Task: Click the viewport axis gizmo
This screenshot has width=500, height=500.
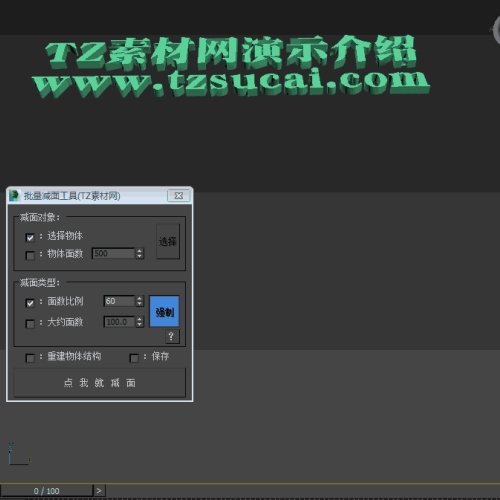Action: click(19, 454)
